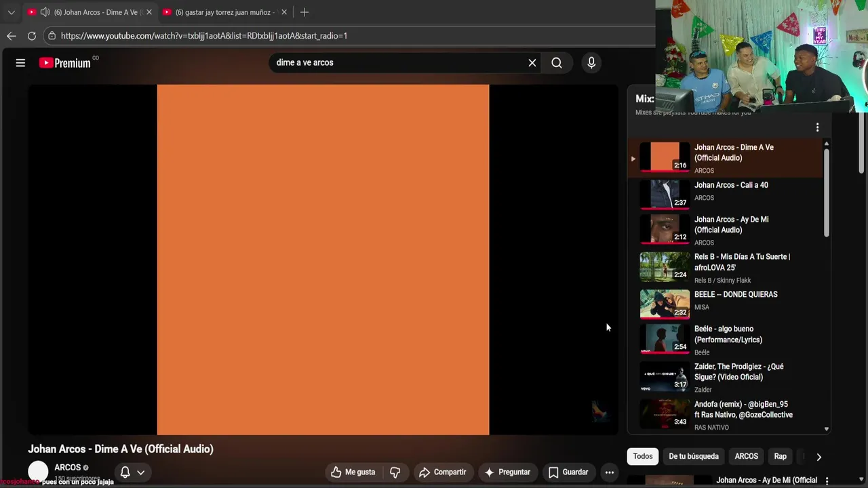Screen dimensions: 868x488
Task: Expand notification options chevron
Action: click(x=141, y=472)
